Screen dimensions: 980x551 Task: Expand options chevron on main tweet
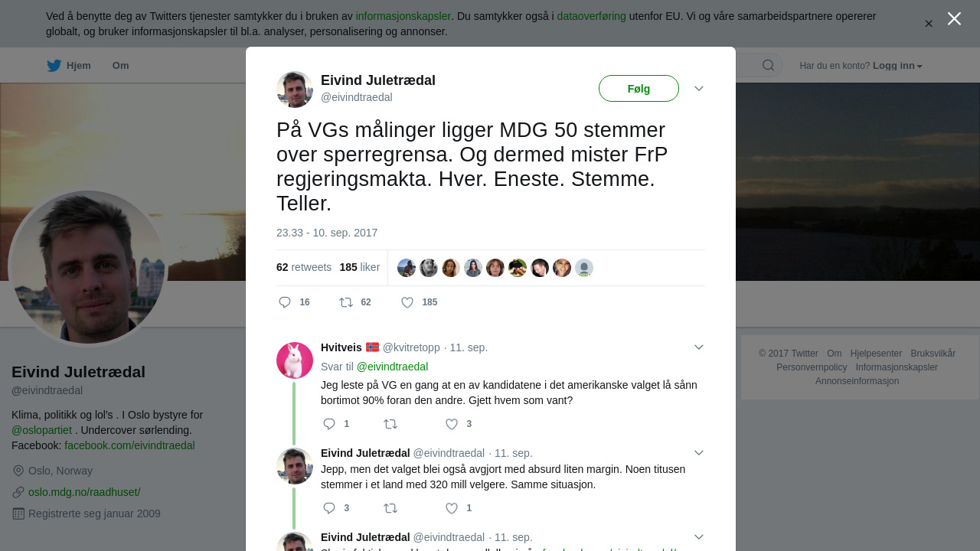point(699,89)
